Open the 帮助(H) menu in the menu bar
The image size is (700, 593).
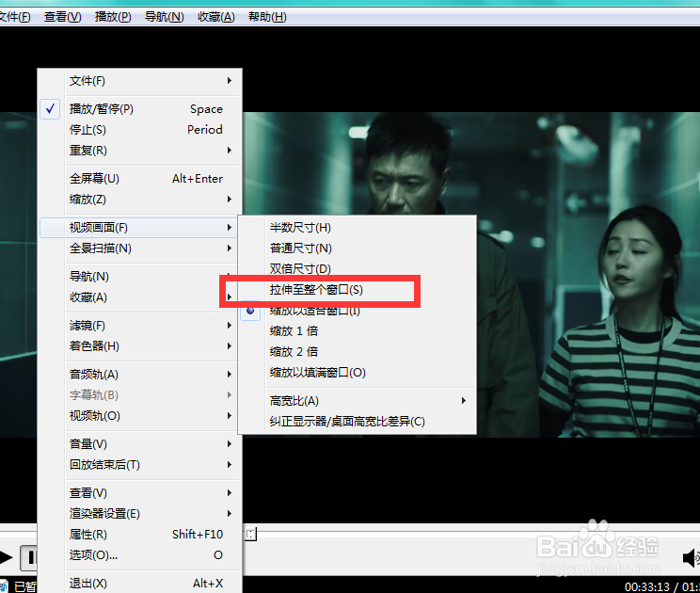point(267,17)
